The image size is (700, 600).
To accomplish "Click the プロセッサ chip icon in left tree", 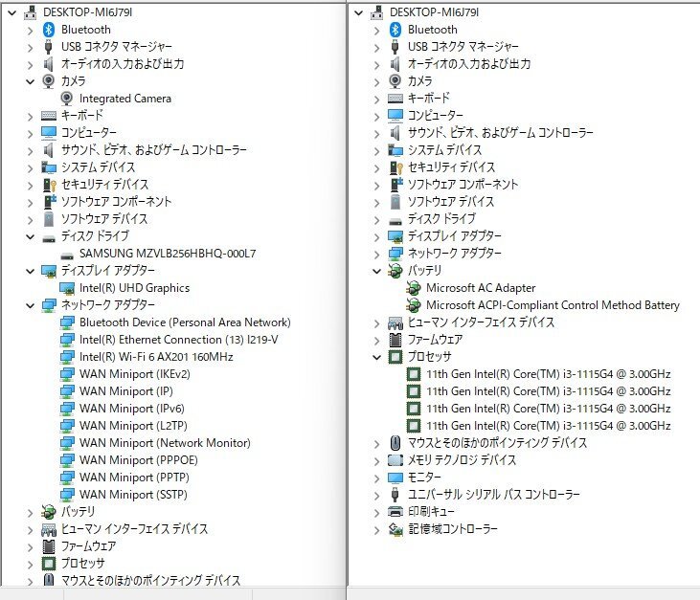I will pos(49,564).
